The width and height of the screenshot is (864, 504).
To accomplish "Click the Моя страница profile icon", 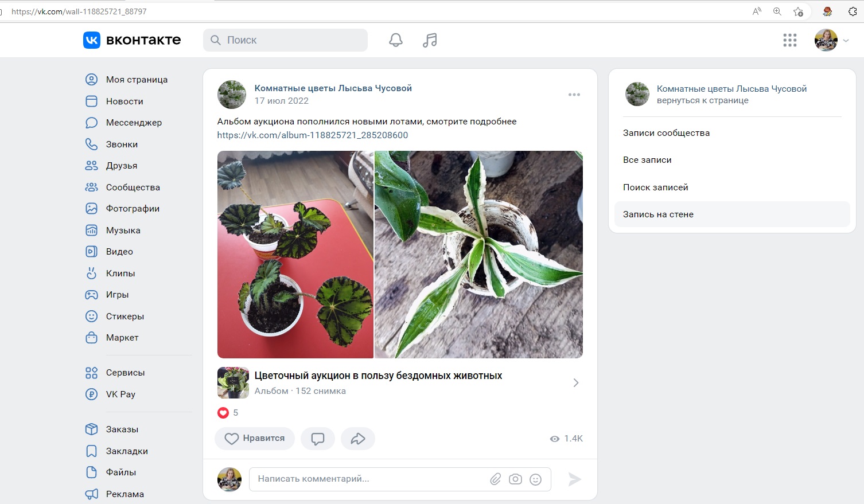I will click(x=91, y=80).
